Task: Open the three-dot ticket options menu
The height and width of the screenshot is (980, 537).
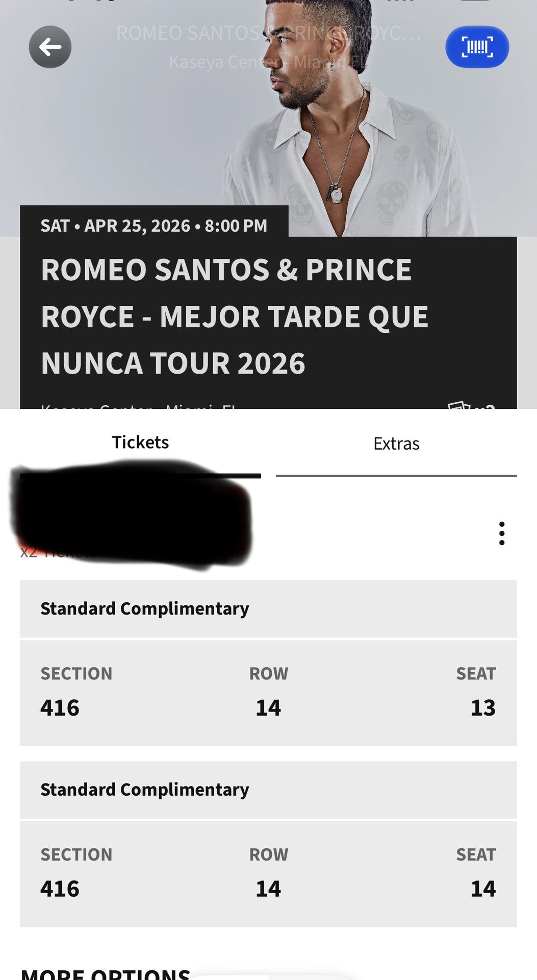Action: 502,533
